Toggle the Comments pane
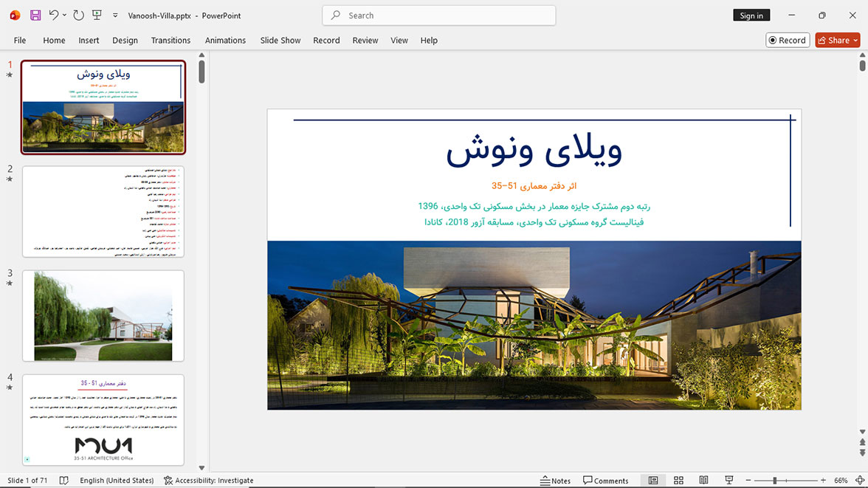Image resolution: width=868 pixels, height=488 pixels. click(x=605, y=480)
